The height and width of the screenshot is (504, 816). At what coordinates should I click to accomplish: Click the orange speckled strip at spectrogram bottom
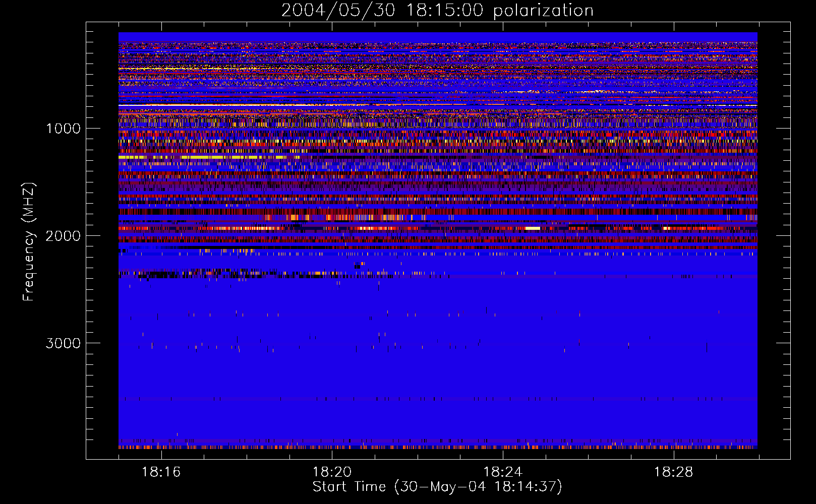coord(438,447)
